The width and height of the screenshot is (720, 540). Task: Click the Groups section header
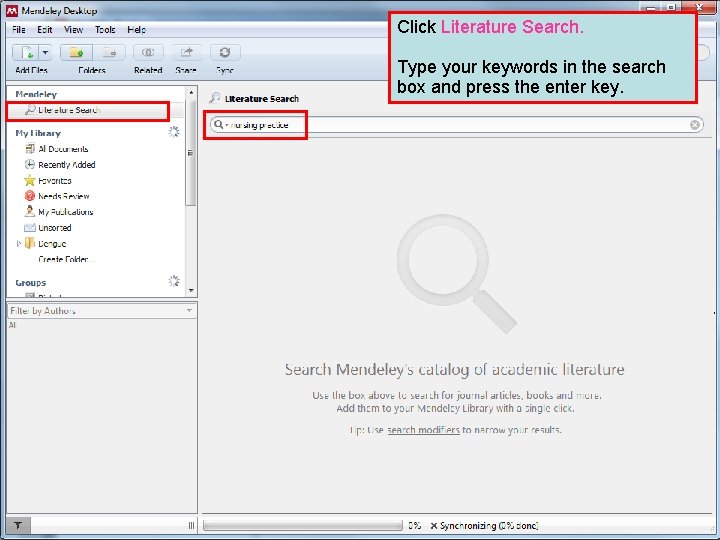(x=31, y=283)
